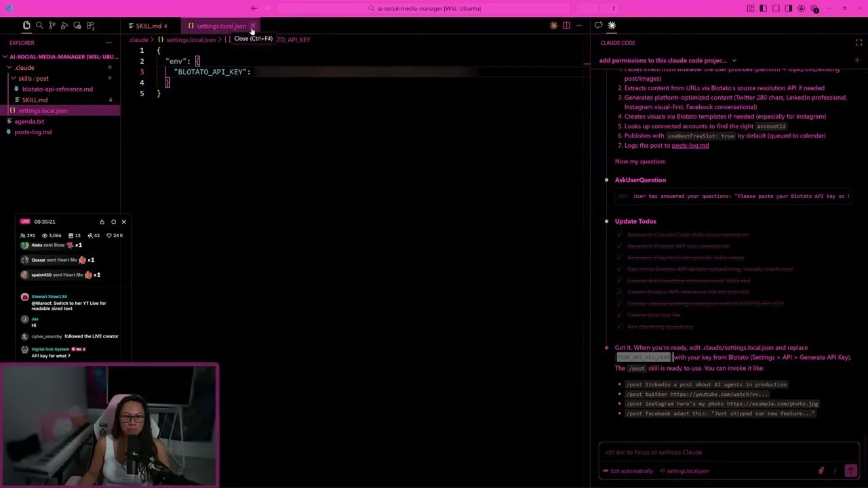The image size is (868, 488).
Task: Open the Manage gear with notification badge
Action: click(x=814, y=9)
